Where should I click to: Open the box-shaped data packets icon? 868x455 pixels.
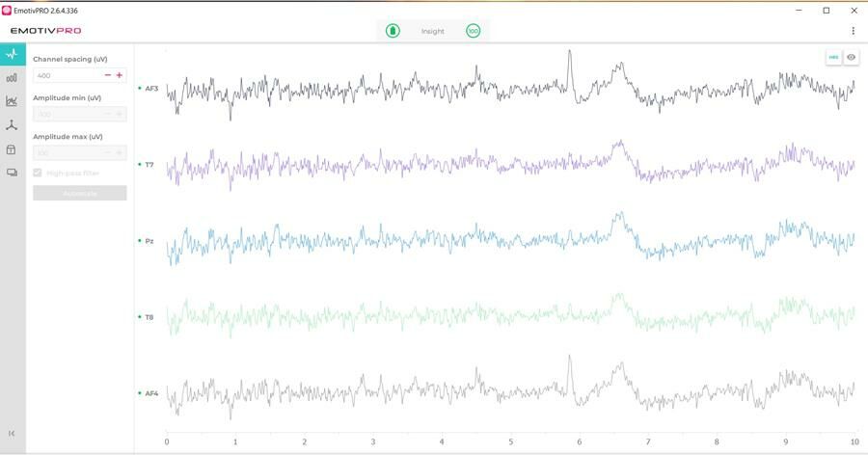(12, 149)
